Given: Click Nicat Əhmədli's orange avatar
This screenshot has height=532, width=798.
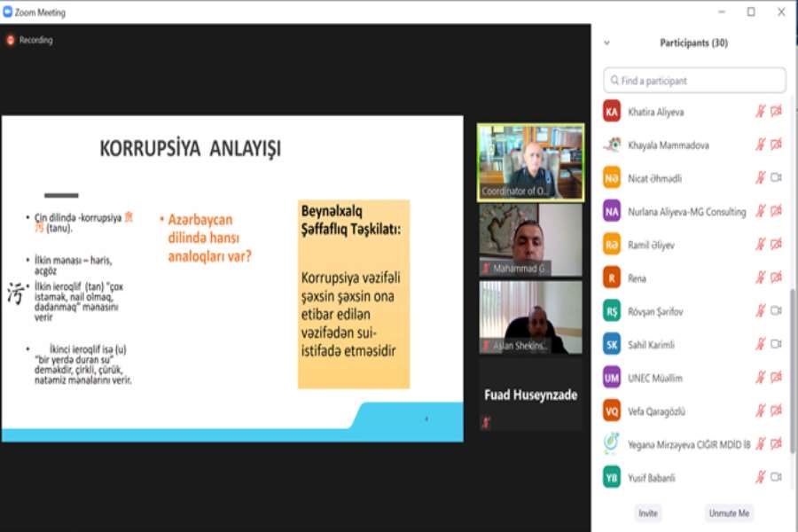Looking at the screenshot, I should 612,178.
